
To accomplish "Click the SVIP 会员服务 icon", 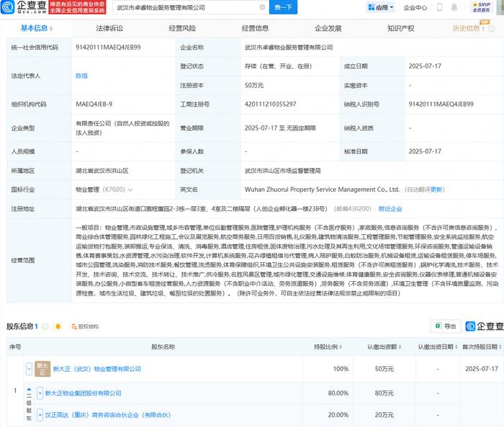I will pos(482,7).
